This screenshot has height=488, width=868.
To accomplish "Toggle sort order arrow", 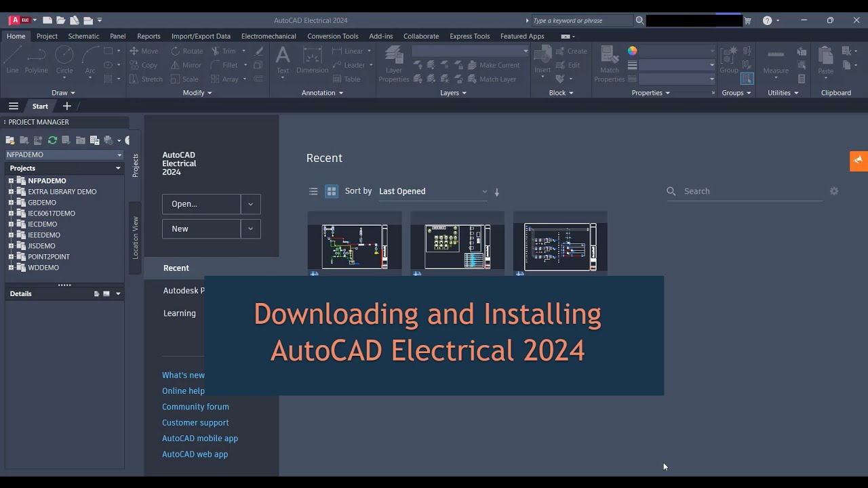I will [497, 192].
